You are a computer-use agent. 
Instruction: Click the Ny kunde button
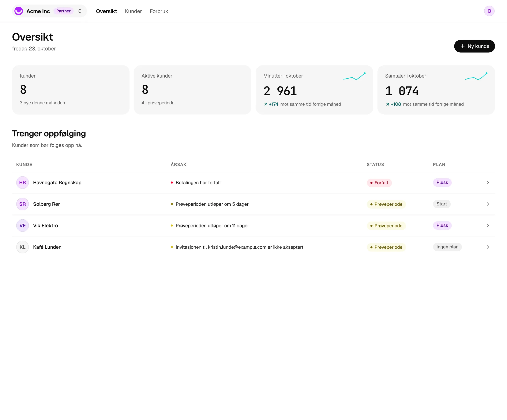pos(474,46)
